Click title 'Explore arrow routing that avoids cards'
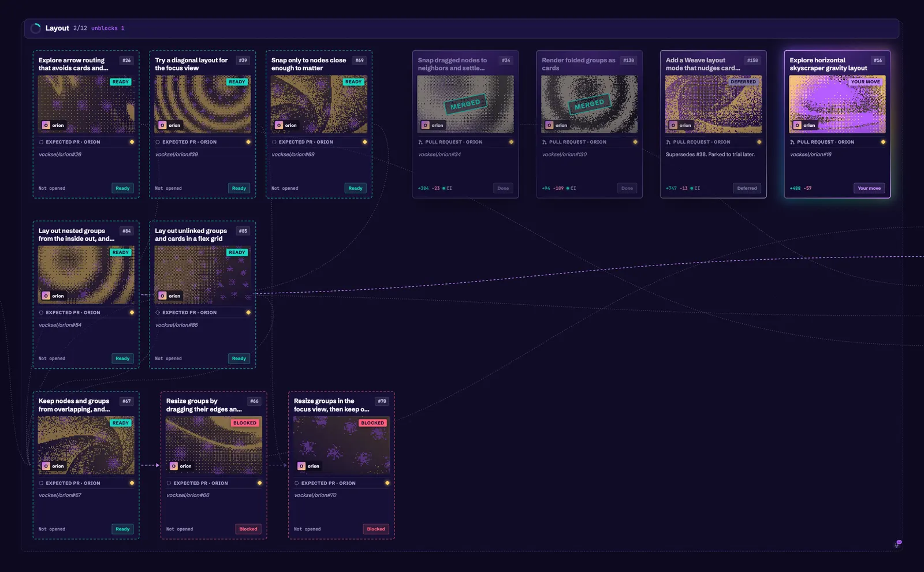 click(x=73, y=64)
